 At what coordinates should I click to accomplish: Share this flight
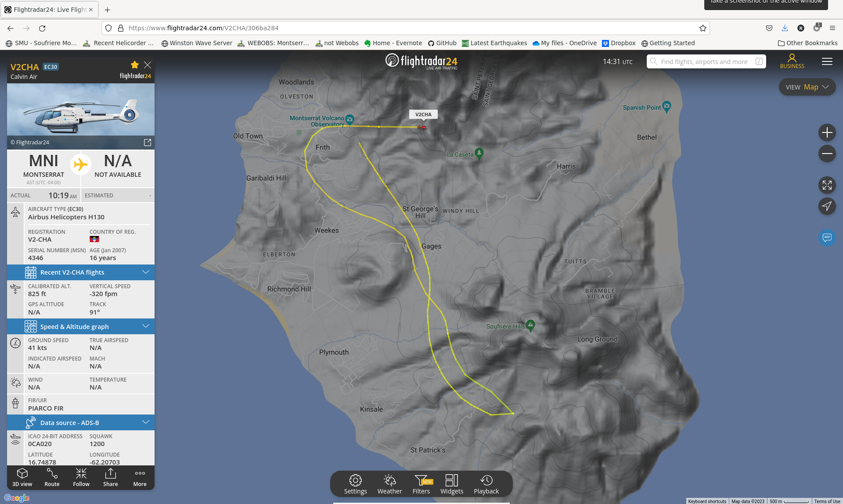coord(111,477)
